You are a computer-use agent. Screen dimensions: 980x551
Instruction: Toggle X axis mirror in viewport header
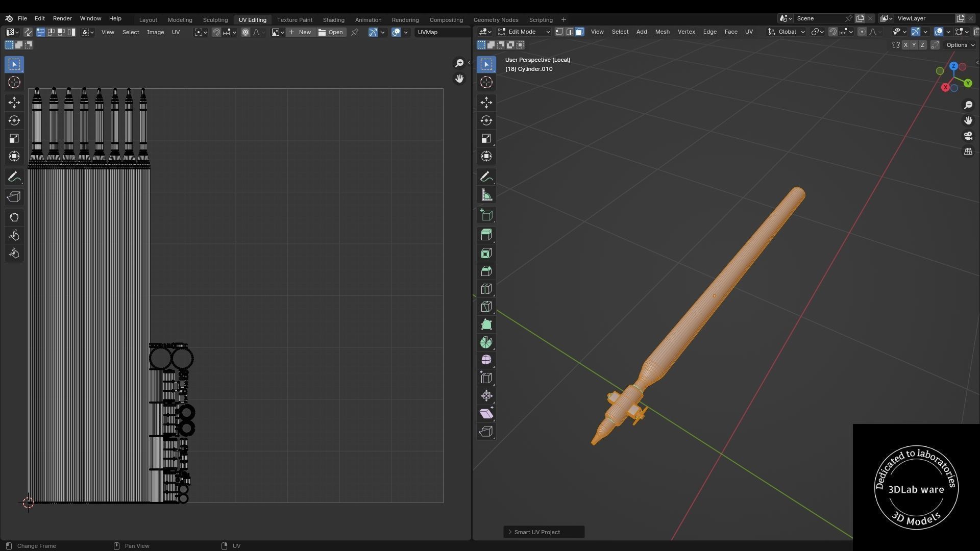coord(905,45)
